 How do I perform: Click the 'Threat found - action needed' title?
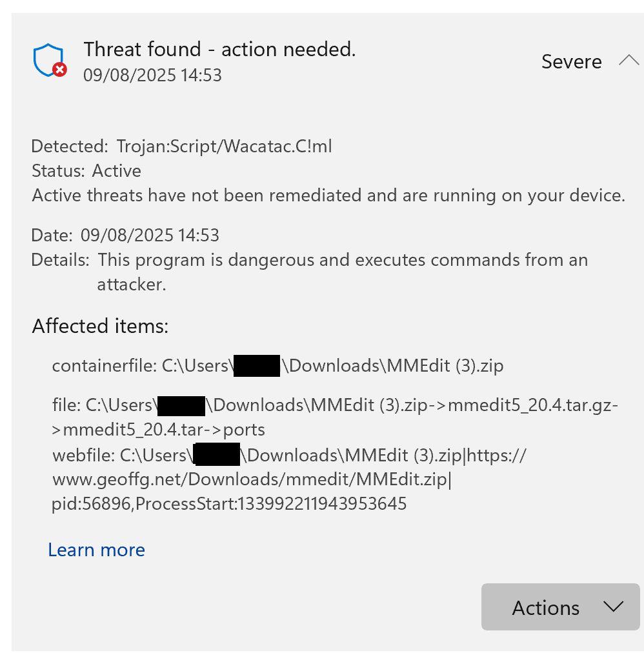coord(219,49)
